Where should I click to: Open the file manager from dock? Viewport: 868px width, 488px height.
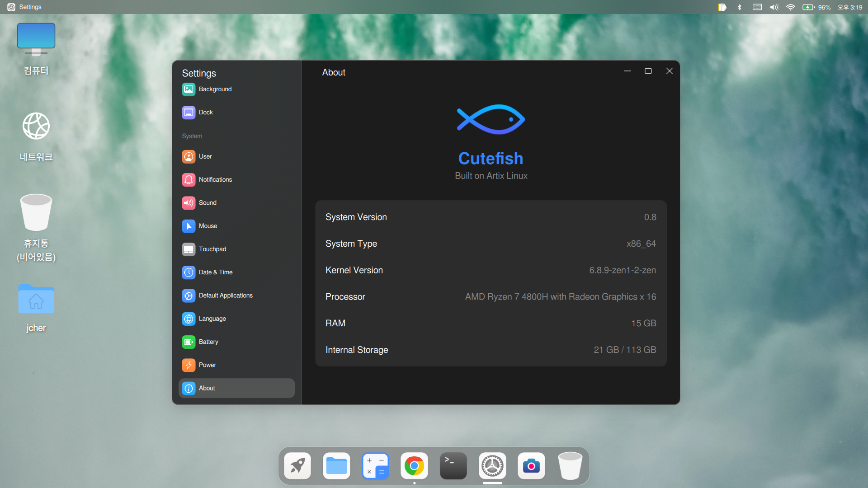click(x=336, y=466)
